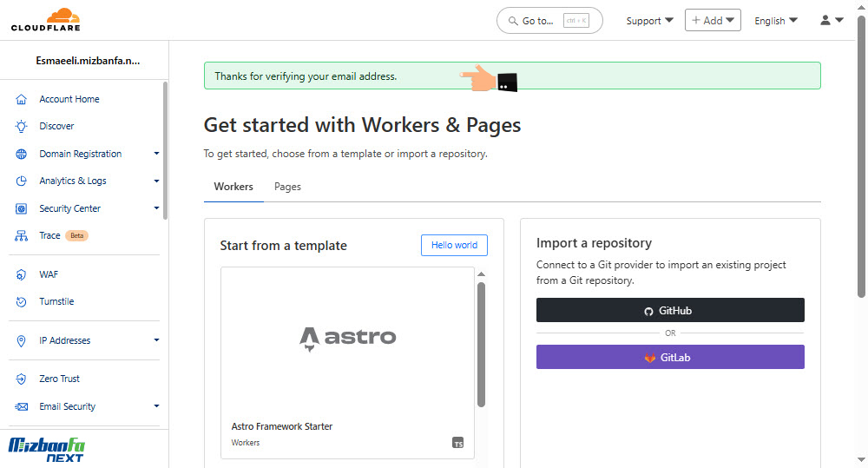
Task: Open the user account dropdown arrow
Action: coord(839,20)
